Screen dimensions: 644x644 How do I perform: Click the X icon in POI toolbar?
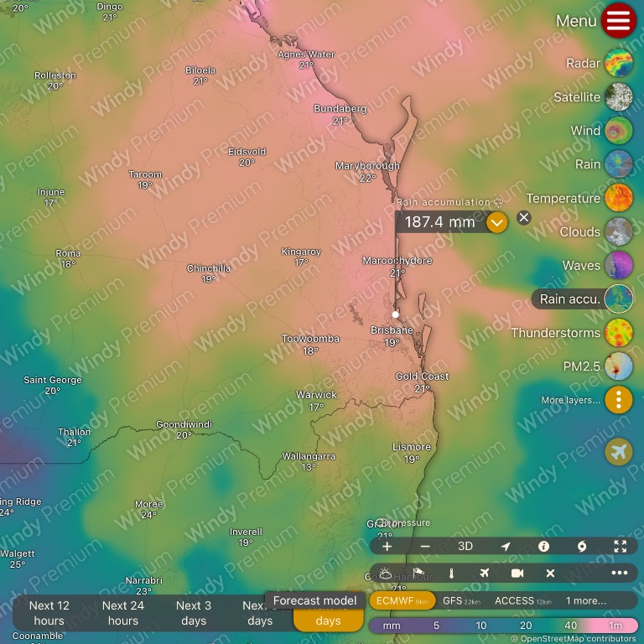coord(550,574)
